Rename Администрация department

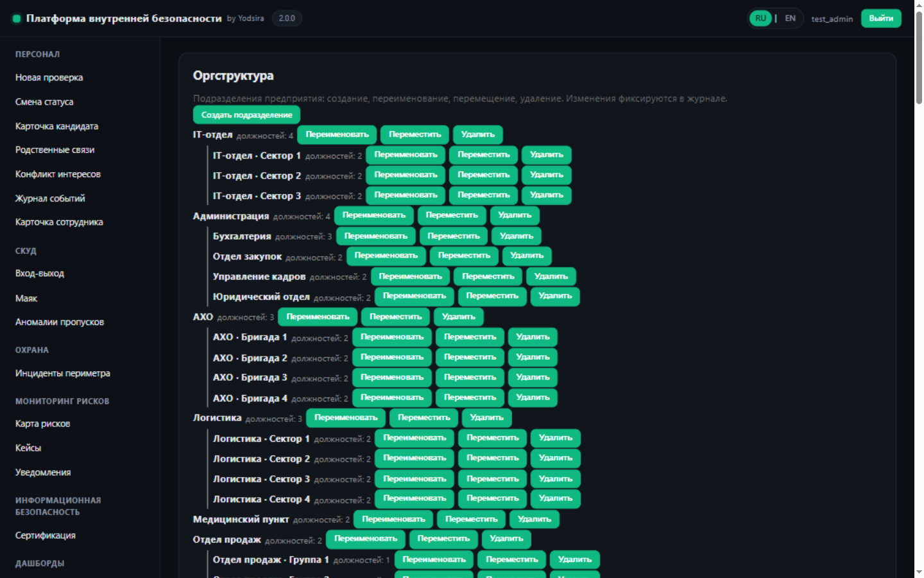[x=374, y=215]
